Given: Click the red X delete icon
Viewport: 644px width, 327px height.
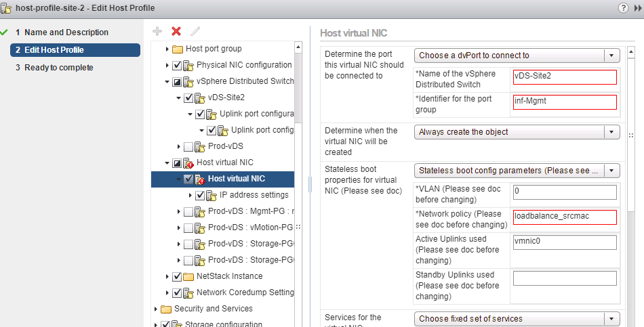Looking at the screenshot, I should 176,31.
